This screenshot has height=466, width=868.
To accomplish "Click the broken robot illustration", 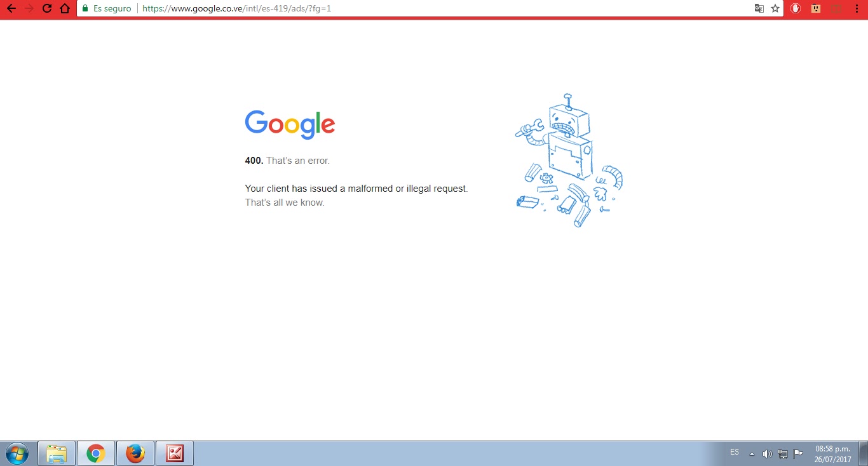I will point(569,160).
